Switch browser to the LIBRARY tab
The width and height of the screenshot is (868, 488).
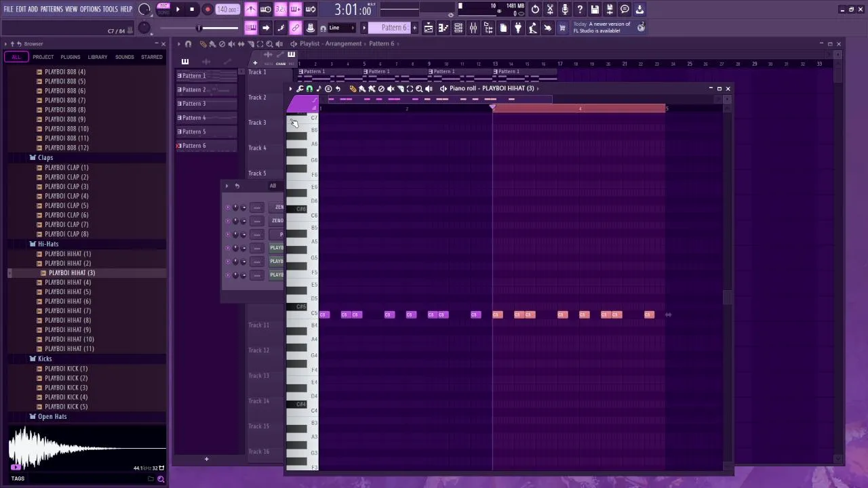coord(97,57)
